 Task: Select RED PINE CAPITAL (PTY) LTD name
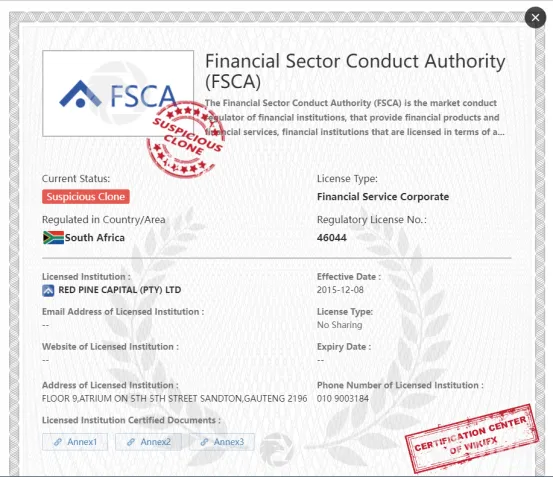[x=120, y=290]
